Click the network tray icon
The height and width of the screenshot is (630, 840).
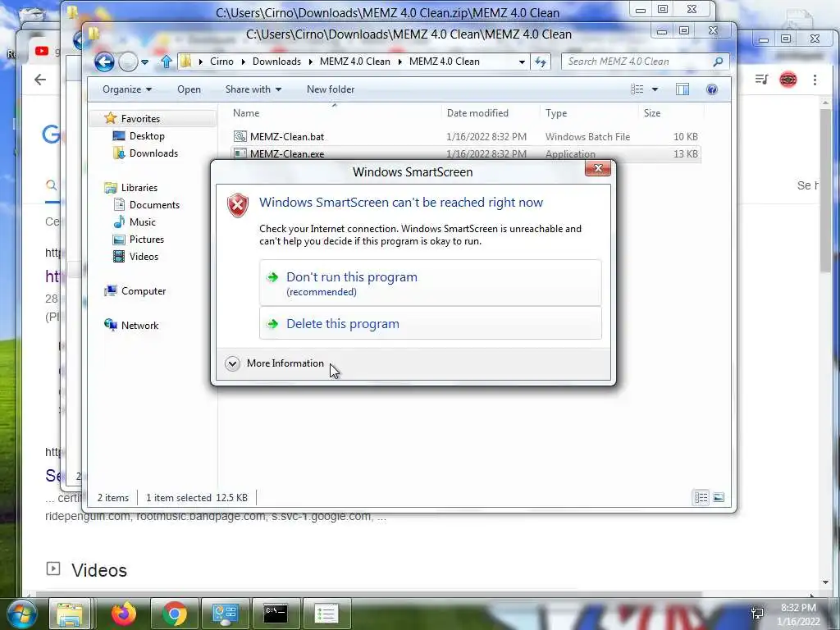click(x=757, y=613)
